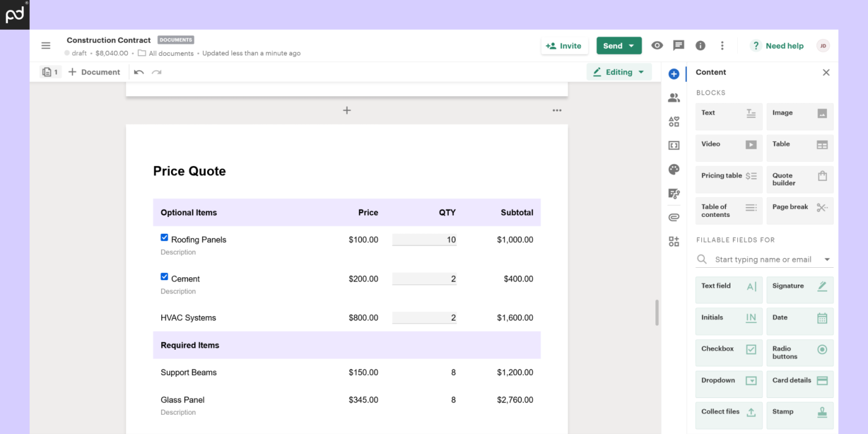Open the hamburger menu

(46, 45)
